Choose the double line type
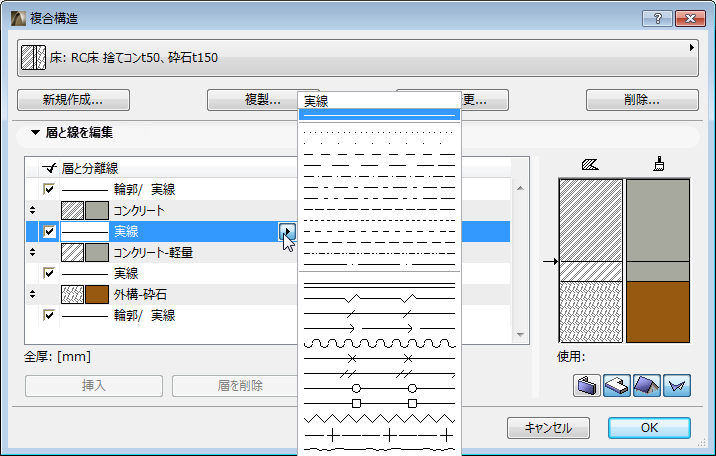 pos(379,285)
